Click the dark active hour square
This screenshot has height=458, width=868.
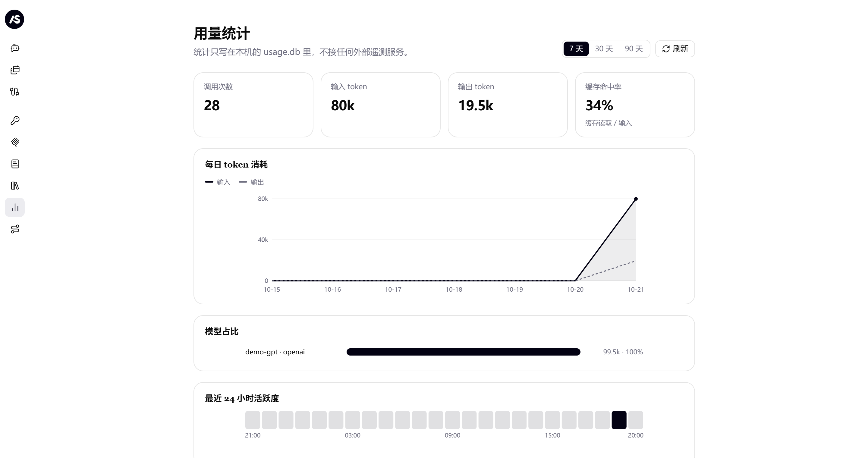(x=619, y=420)
